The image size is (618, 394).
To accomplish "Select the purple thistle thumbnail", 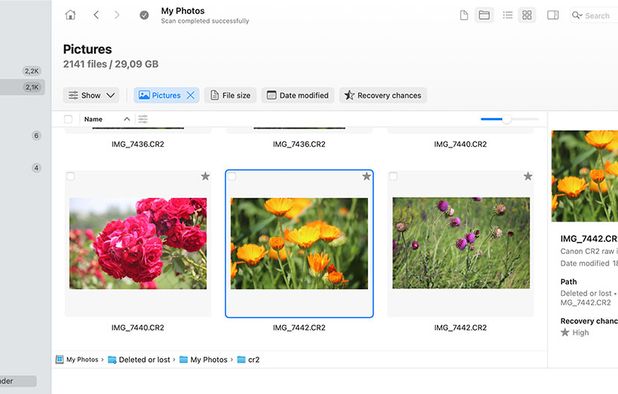I will click(x=461, y=243).
